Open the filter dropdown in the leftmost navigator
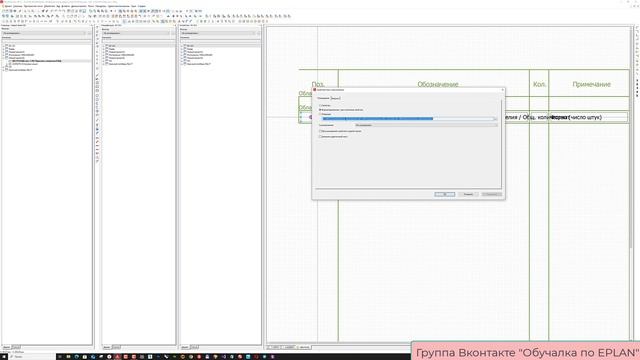This screenshot has width=640, height=360. [44, 33]
